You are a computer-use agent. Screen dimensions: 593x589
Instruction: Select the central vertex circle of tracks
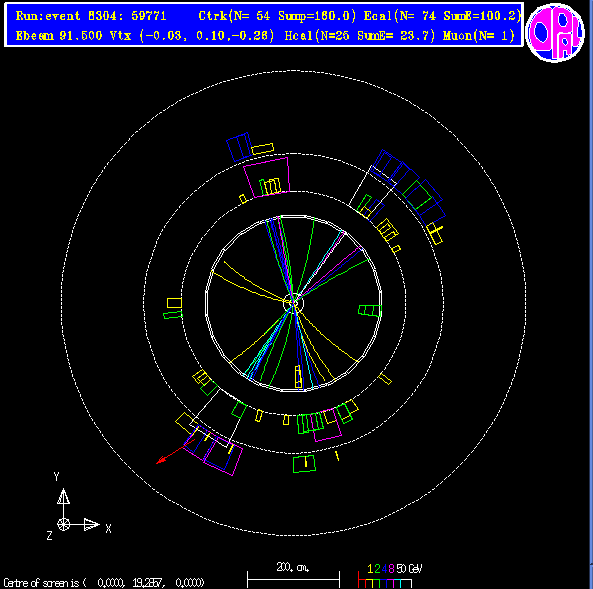coord(293,303)
